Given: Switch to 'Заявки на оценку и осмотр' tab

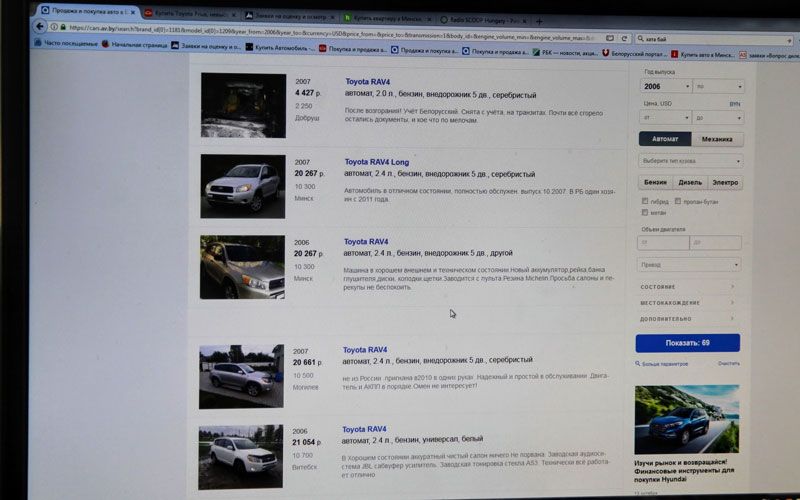Looking at the screenshot, I should point(290,16).
